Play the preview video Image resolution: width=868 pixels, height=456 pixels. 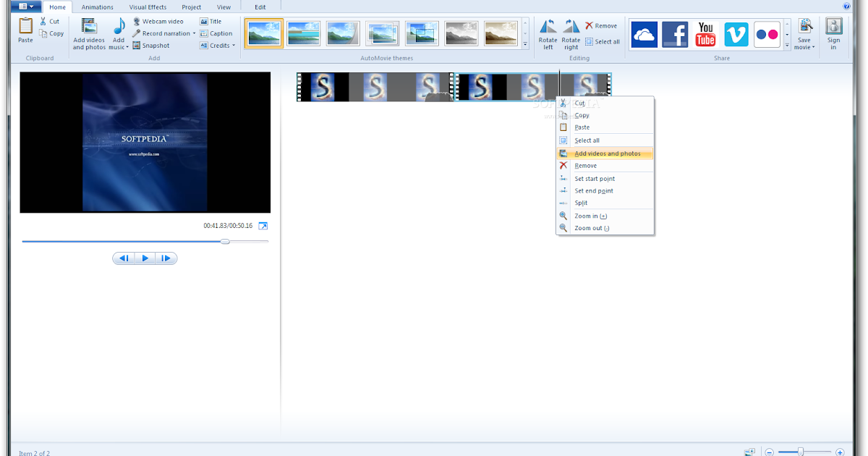pyautogui.click(x=145, y=258)
